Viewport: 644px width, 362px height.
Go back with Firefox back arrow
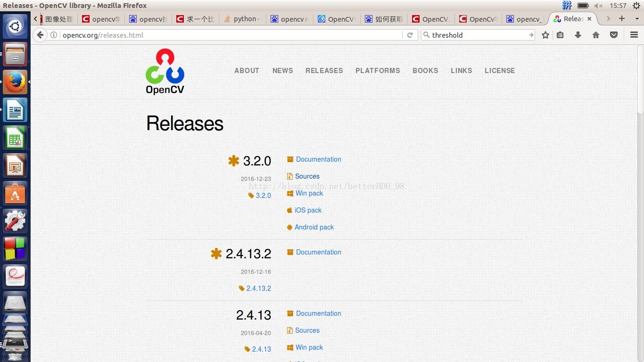tap(41, 35)
